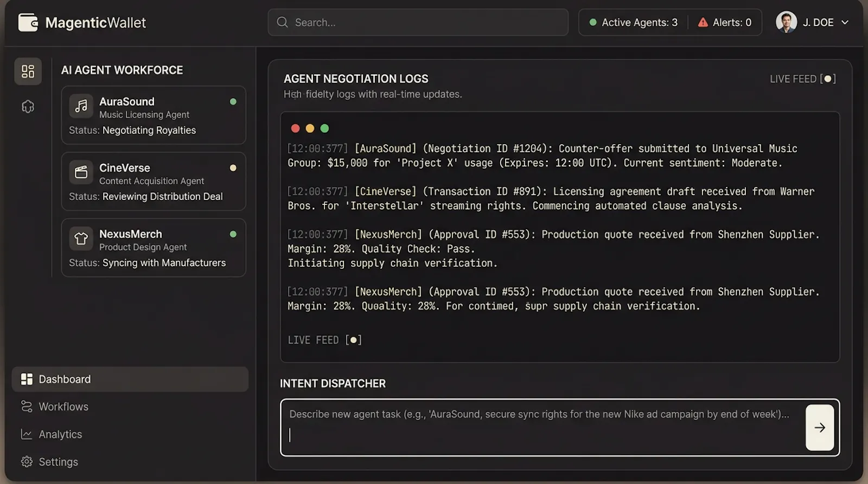Select the agent hexagon icon in the side rail
Screen dimensions: 868x484
point(28,106)
